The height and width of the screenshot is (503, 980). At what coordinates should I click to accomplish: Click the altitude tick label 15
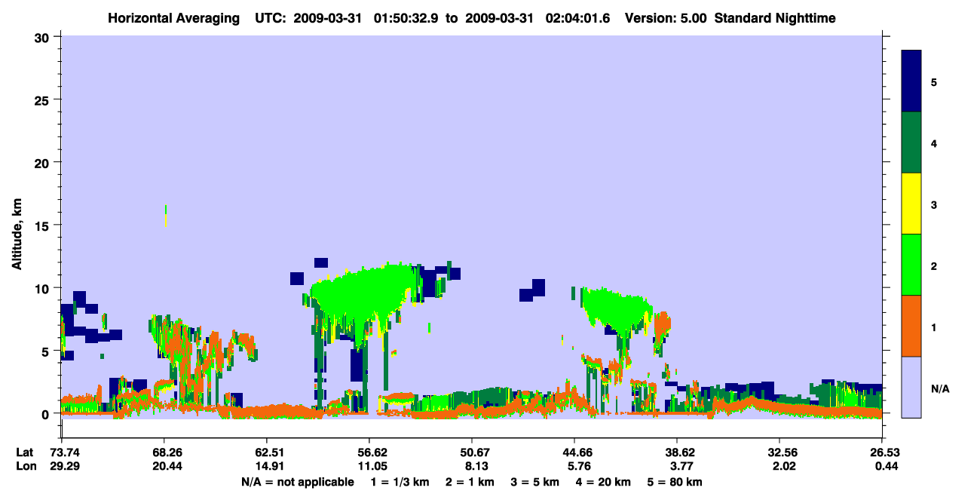click(44, 225)
